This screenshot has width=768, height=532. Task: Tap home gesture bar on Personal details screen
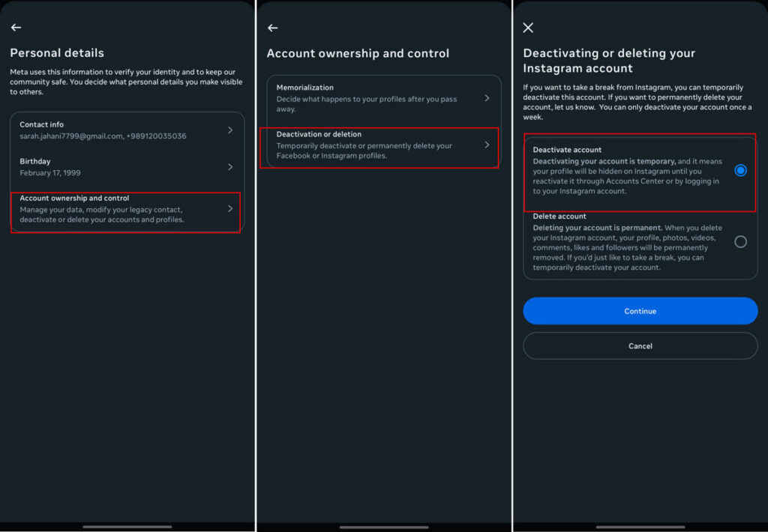[x=127, y=527]
